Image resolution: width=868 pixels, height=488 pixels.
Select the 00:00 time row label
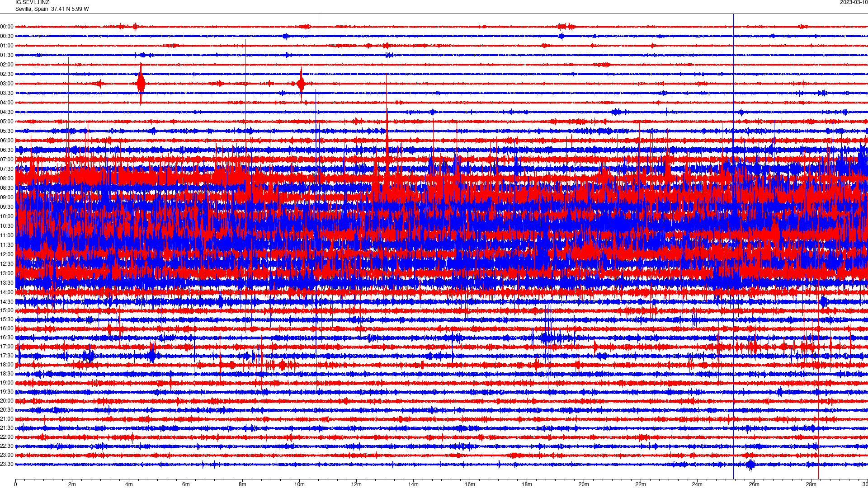(x=7, y=27)
